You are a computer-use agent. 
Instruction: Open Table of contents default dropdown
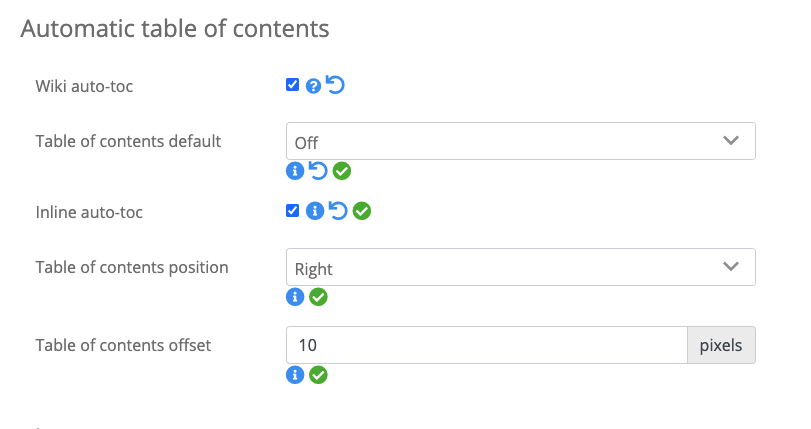pos(521,141)
